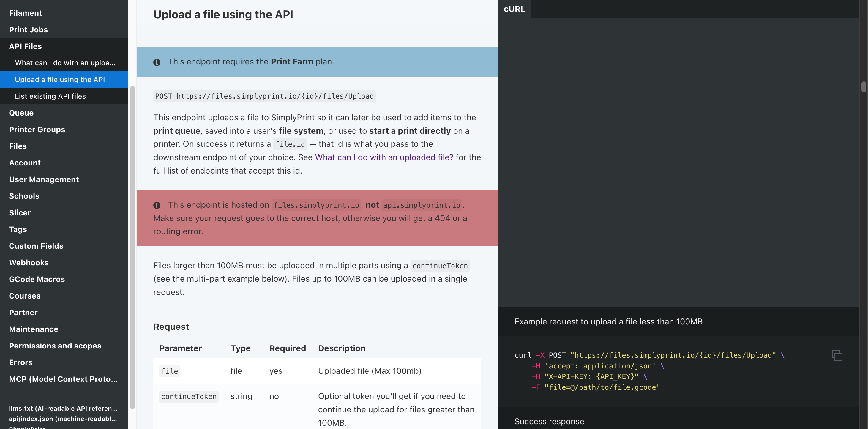Open api/index.json machine-readable link

(x=63, y=419)
